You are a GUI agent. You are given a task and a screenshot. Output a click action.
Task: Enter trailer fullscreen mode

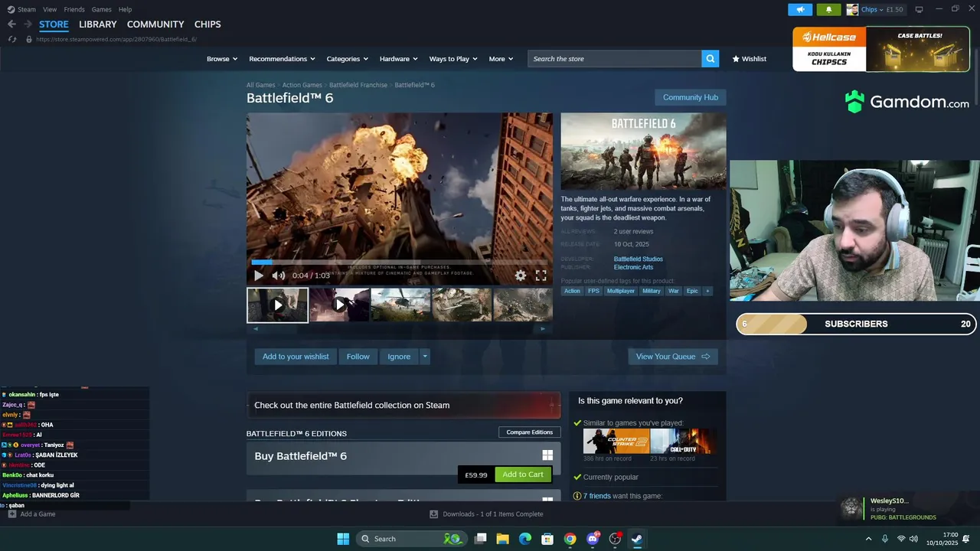coord(541,275)
